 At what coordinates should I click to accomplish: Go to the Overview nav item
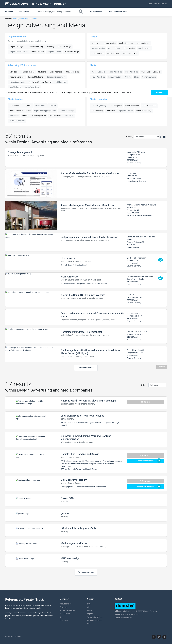(9, 11)
